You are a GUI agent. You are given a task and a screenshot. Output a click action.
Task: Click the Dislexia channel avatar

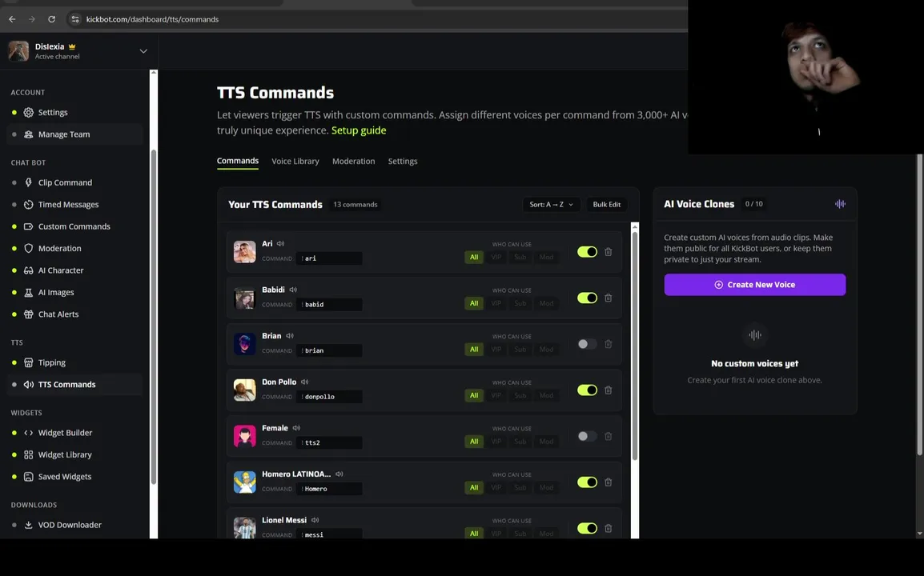pos(18,51)
